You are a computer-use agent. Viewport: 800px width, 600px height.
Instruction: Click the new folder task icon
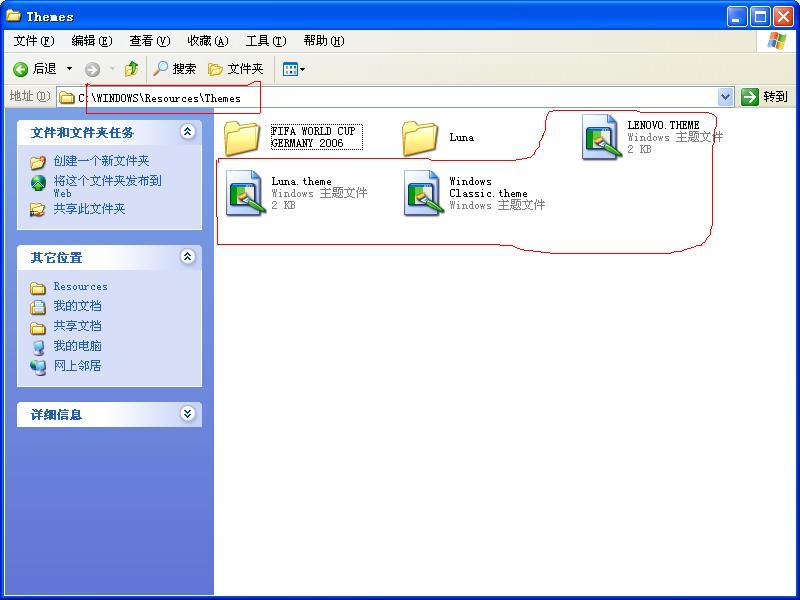[38, 162]
